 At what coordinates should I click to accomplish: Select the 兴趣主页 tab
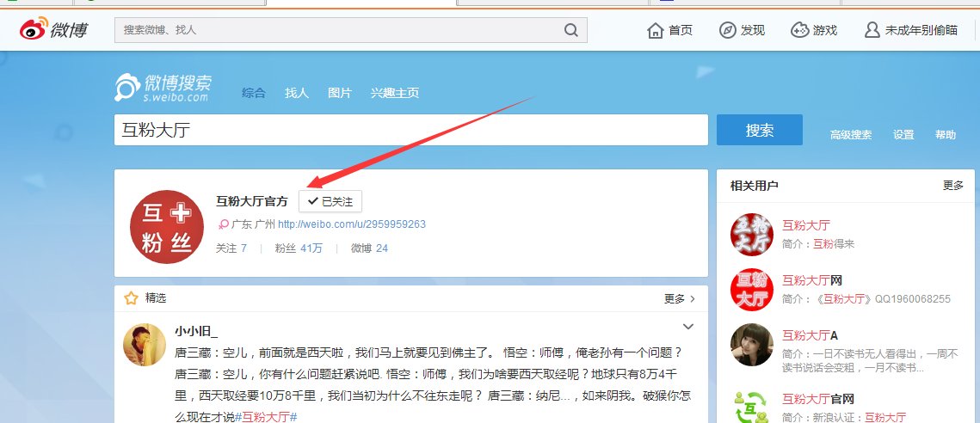click(395, 93)
